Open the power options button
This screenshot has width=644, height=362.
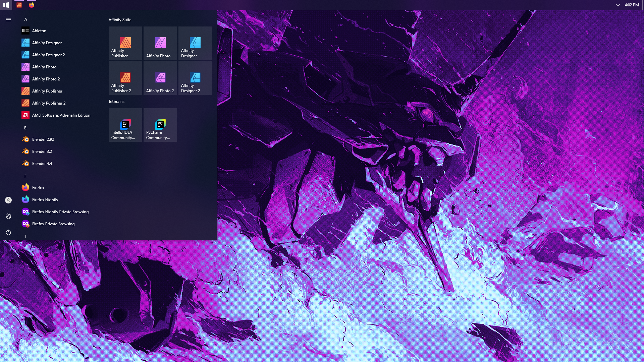coord(8,232)
